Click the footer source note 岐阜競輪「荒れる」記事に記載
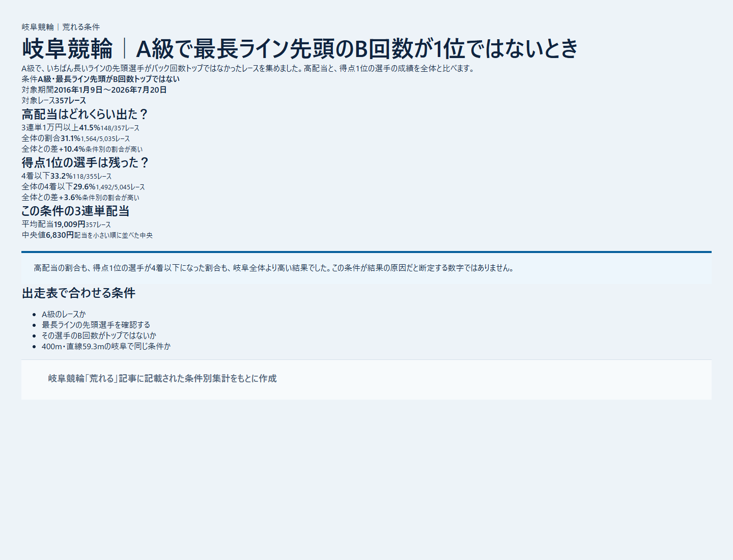733x560 pixels. click(162, 378)
